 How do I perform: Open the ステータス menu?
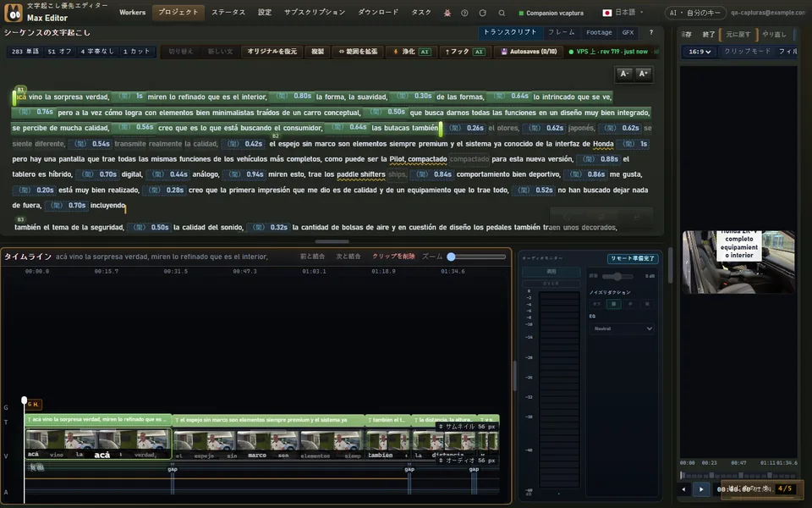pyautogui.click(x=228, y=13)
